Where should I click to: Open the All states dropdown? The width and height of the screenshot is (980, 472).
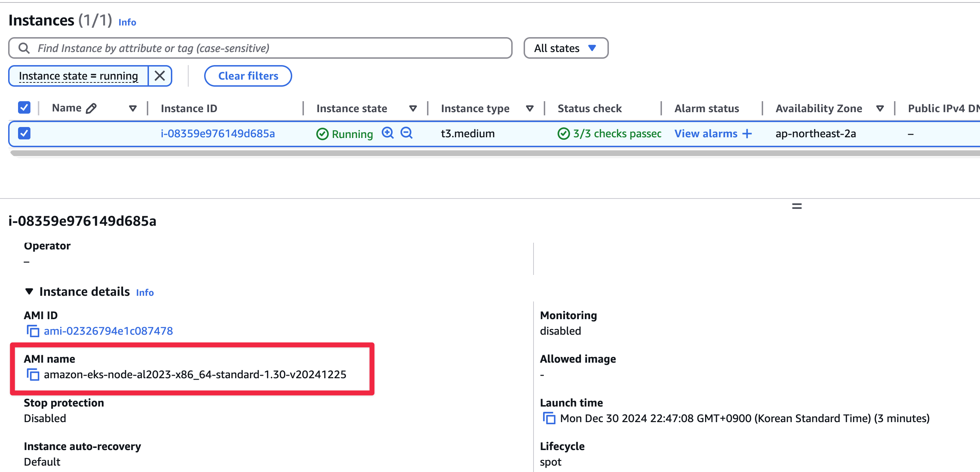[565, 48]
